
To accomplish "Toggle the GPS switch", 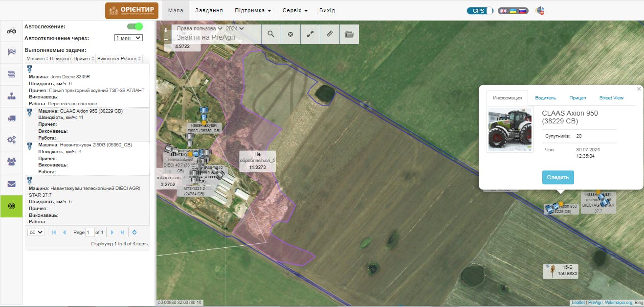I will [480, 11].
